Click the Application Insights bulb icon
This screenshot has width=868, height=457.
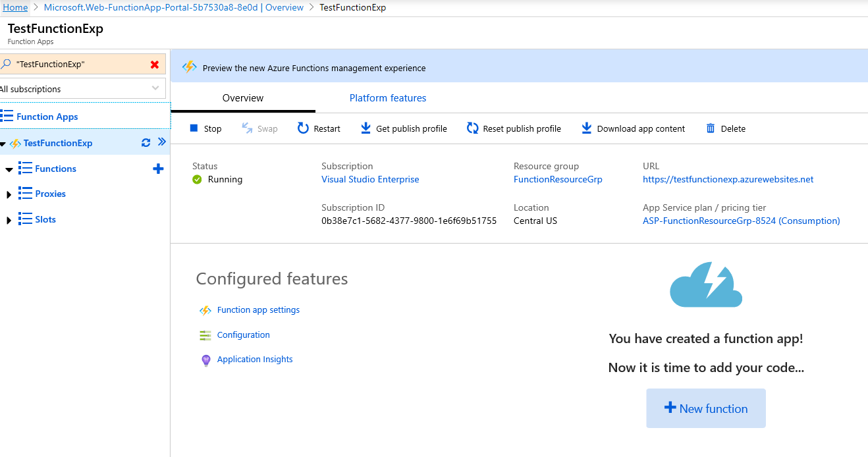click(x=205, y=360)
